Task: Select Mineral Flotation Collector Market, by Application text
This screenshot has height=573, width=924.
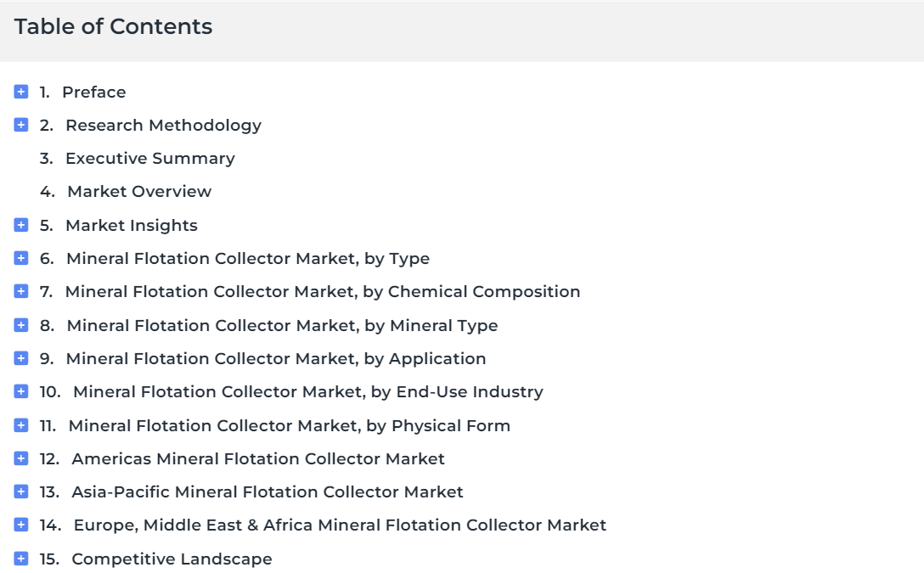Action: (x=276, y=358)
